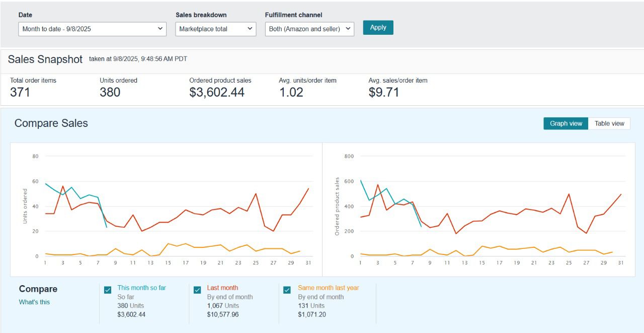Click teal line's day 1 point in Ordered product sales chart
Viewport: 644px width, 333px height.
pyautogui.click(x=360, y=180)
